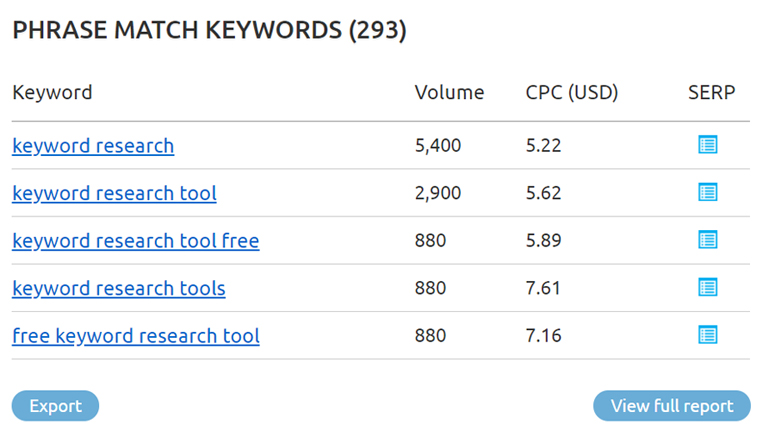Open the 'keyword research' link

click(93, 146)
